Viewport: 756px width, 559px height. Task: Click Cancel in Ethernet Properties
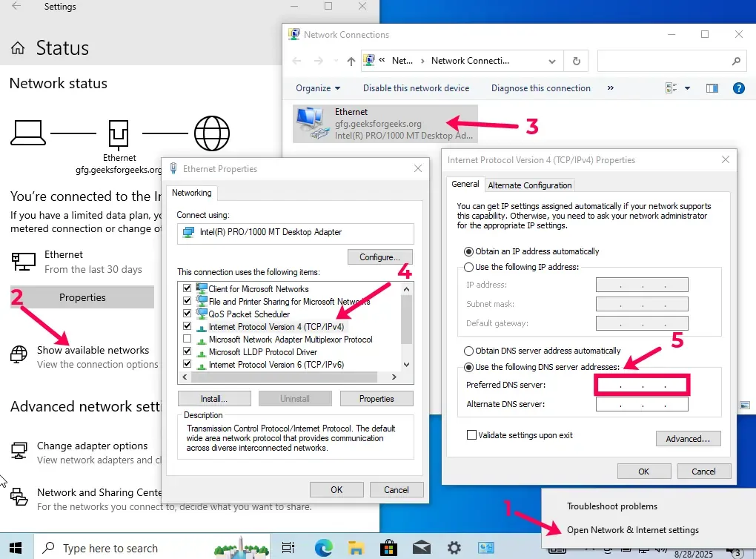[397, 490]
